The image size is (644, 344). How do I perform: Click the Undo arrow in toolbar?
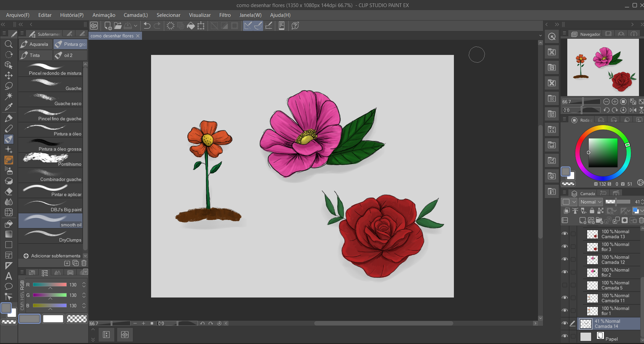pos(147,26)
